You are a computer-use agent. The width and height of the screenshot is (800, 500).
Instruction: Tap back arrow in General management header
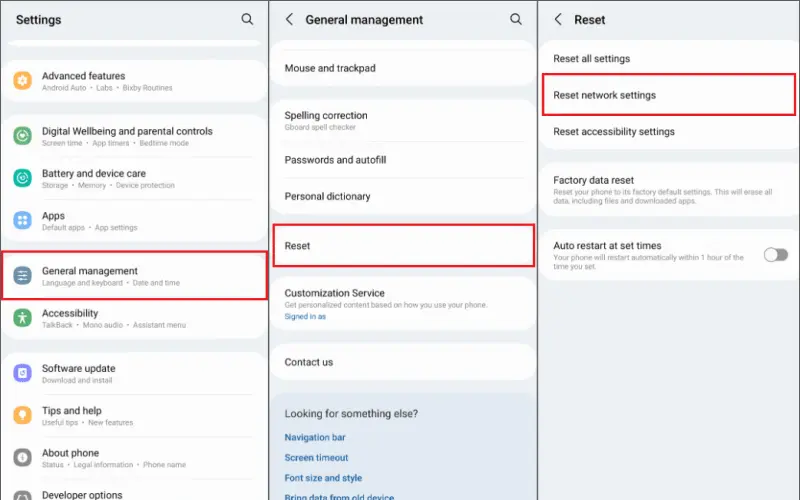pos(289,19)
